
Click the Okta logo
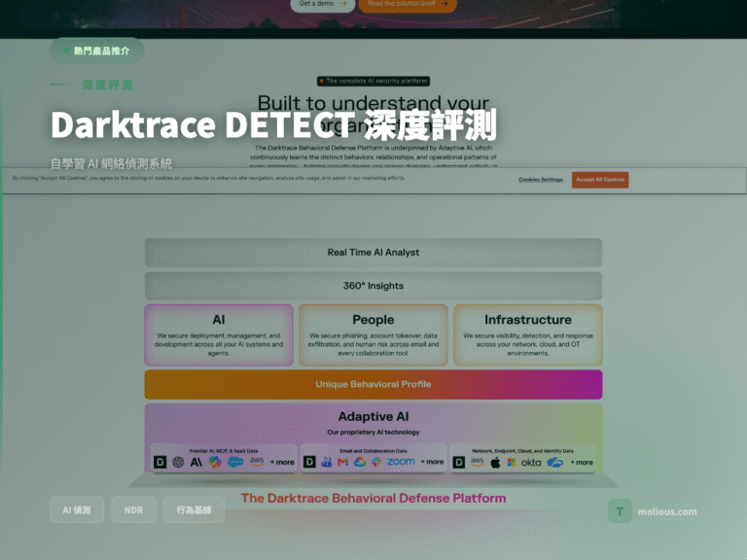531,463
